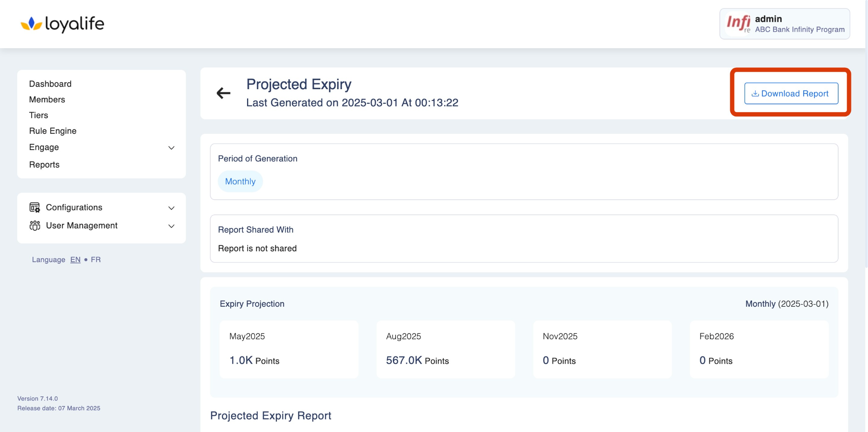Click the back arrow icon
The height and width of the screenshot is (432, 868).
pos(223,93)
